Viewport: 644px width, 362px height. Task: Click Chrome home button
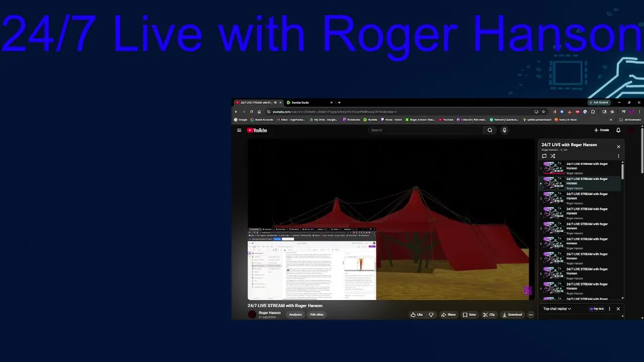pyautogui.click(x=259, y=112)
